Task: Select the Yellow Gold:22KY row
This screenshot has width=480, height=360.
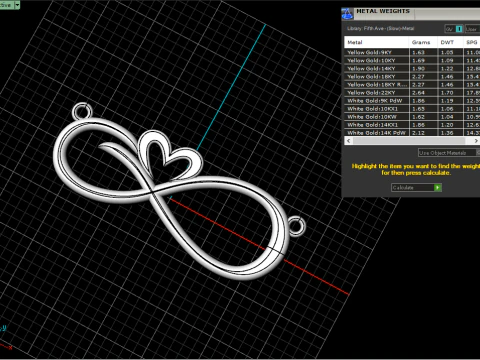Action: coord(412,92)
